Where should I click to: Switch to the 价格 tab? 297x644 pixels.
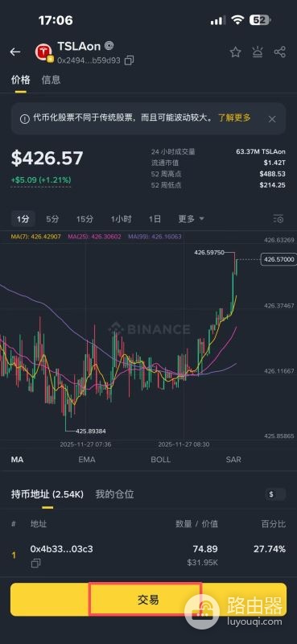tap(21, 80)
